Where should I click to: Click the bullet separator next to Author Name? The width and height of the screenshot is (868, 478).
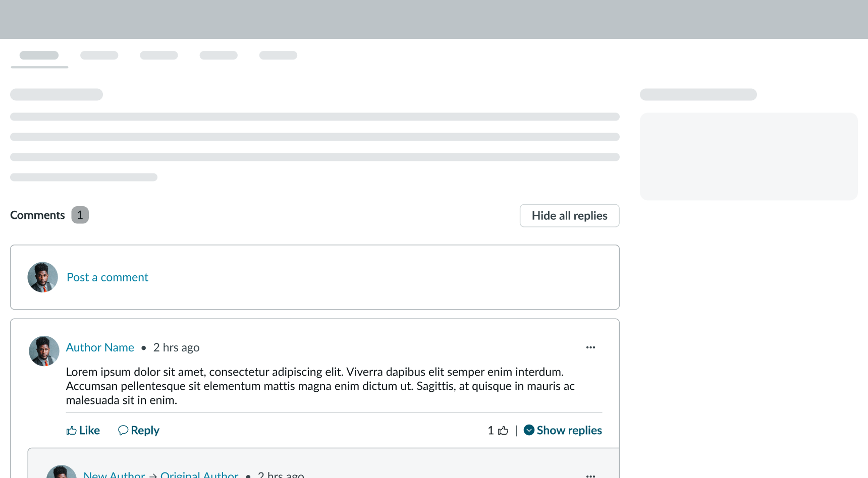tap(144, 348)
